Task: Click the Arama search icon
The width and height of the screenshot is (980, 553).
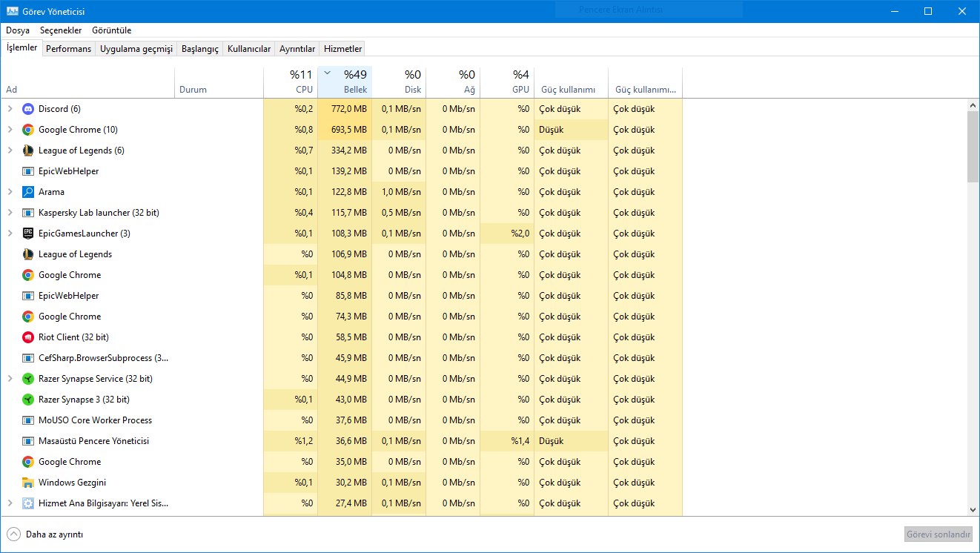Action: 28,192
